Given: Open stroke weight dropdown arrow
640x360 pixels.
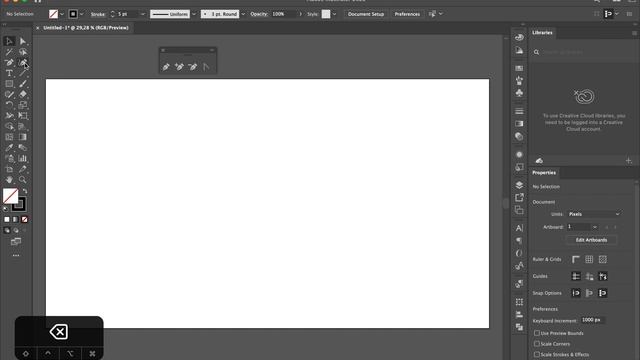Looking at the screenshot, I should pyautogui.click(x=142, y=14).
